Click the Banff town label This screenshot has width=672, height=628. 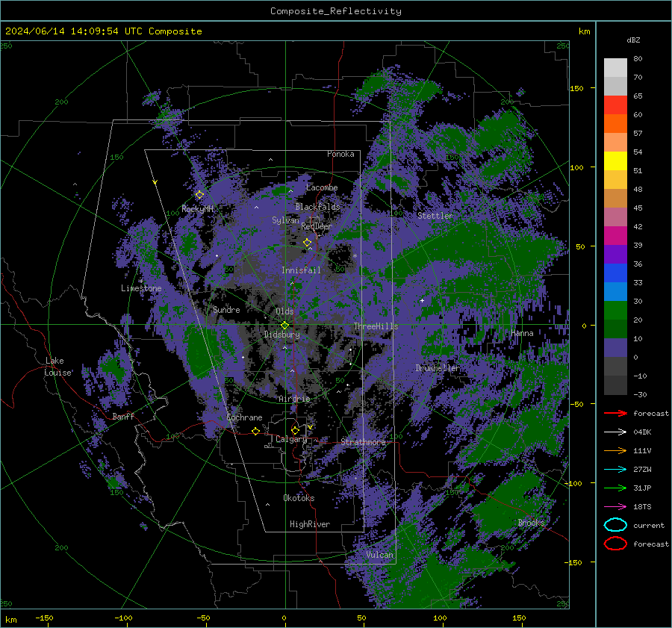(x=123, y=416)
